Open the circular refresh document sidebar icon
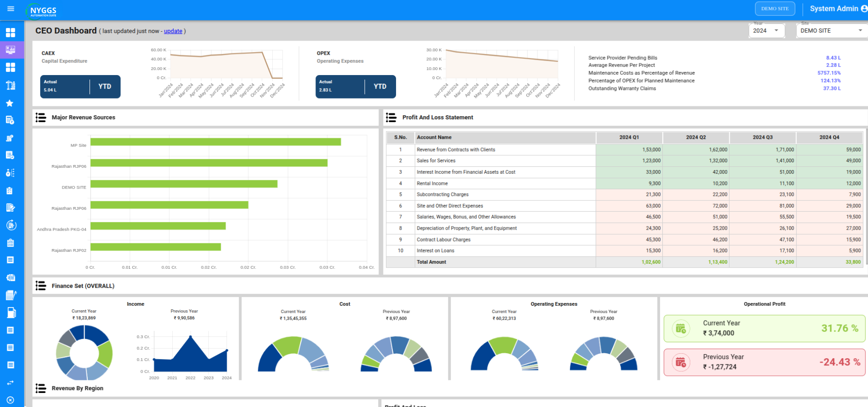 tap(11, 225)
